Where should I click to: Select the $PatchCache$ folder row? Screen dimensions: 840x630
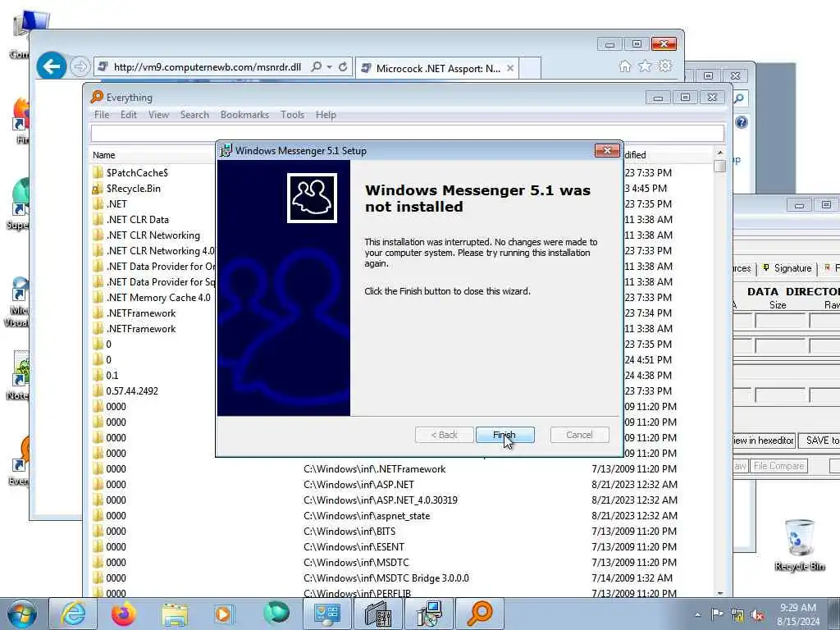click(137, 173)
